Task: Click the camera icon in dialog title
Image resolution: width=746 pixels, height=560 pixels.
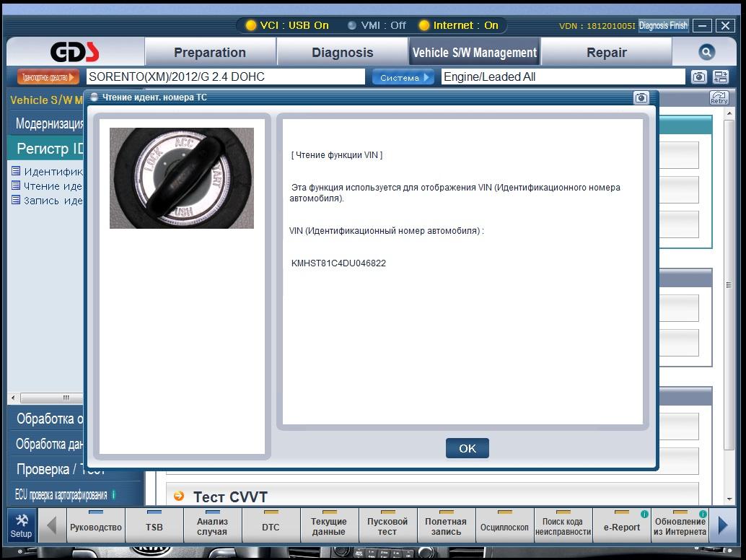Action: 641,98
